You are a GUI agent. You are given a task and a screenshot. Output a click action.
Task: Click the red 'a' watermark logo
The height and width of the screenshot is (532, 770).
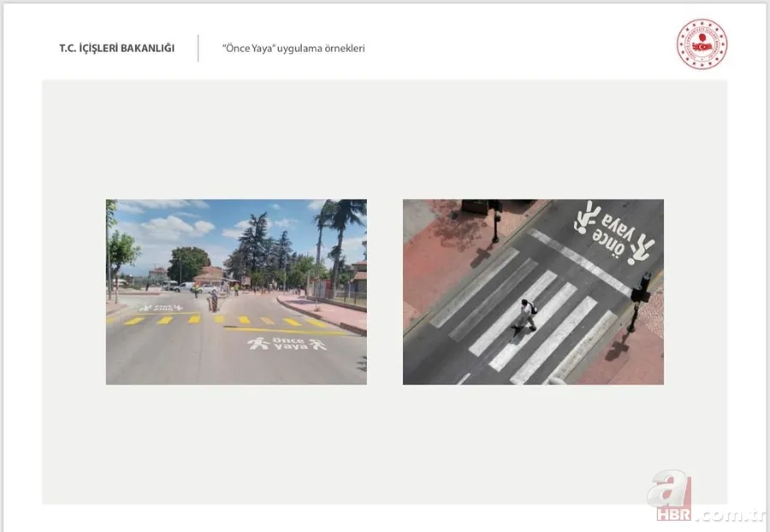[x=669, y=489]
